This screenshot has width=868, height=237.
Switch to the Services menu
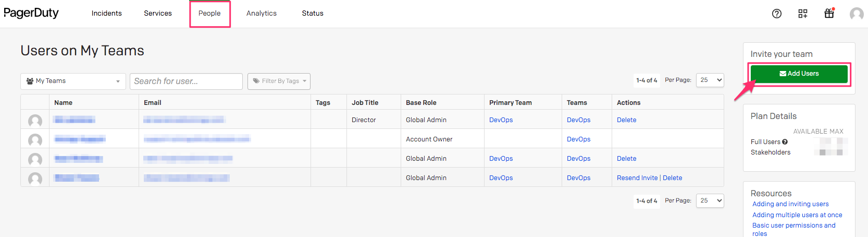tap(158, 14)
